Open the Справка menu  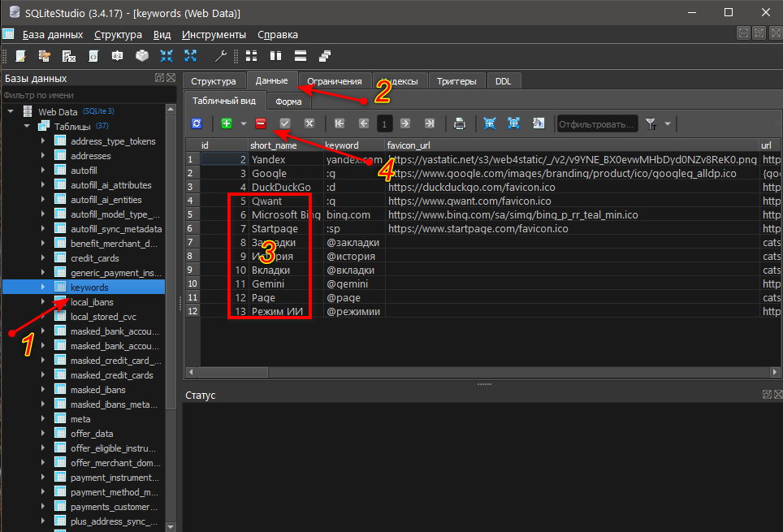coord(278,34)
